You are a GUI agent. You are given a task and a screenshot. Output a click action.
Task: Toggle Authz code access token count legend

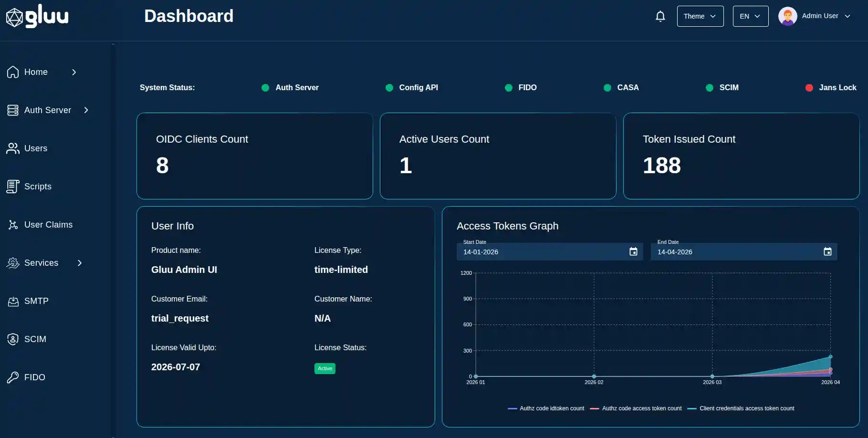pos(636,408)
